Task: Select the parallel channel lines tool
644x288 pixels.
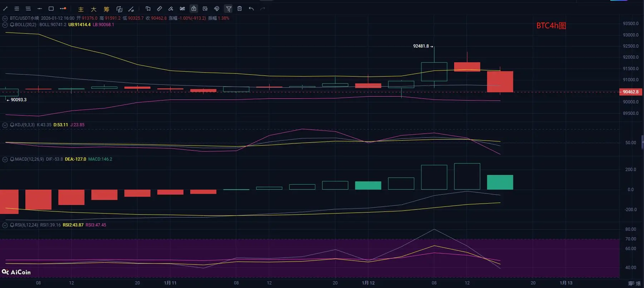Action: [x=17, y=9]
